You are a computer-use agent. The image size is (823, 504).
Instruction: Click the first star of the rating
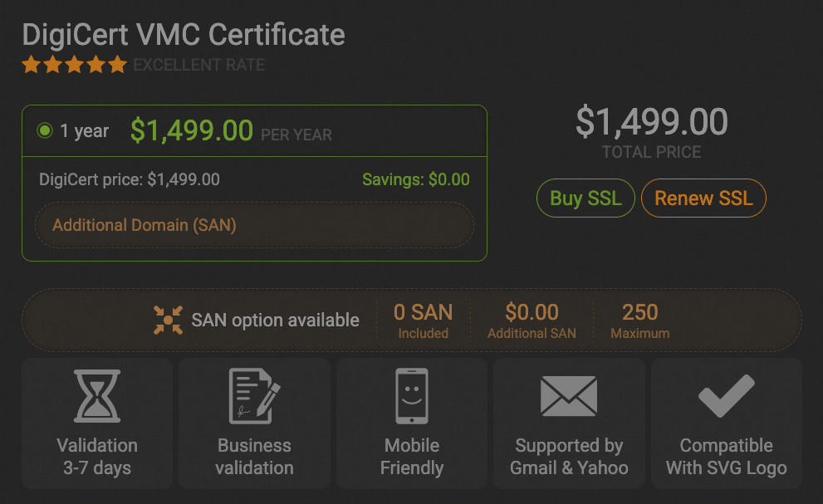point(31,63)
